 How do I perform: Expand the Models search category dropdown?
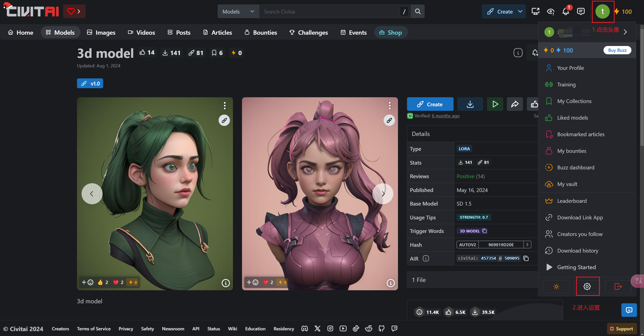click(238, 12)
